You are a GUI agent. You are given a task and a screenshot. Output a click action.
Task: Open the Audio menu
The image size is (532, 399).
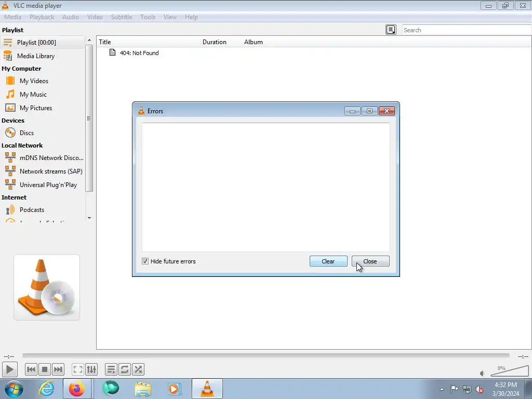(x=71, y=17)
